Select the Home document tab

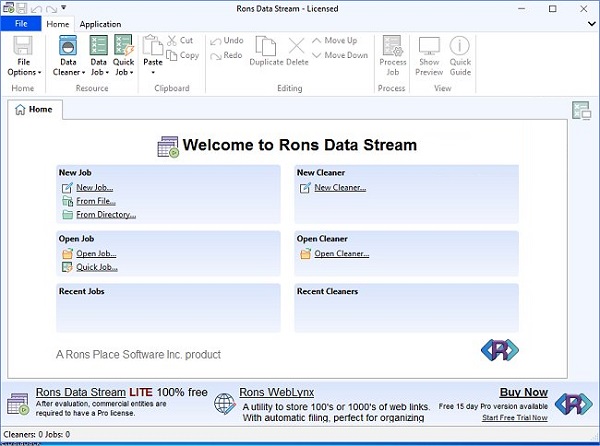pos(34,109)
